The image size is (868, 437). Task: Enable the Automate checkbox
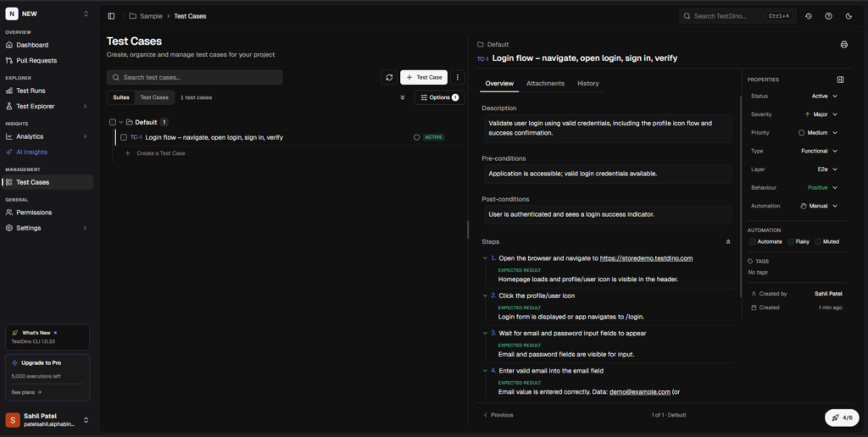[752, 241]
